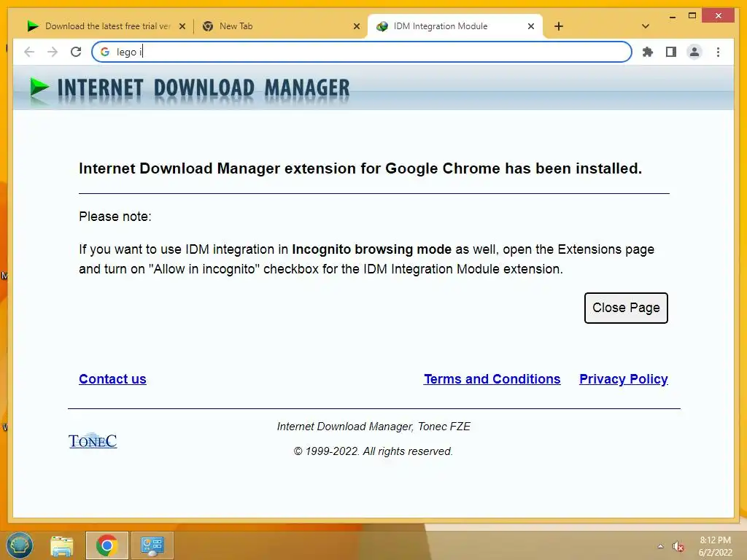Open the Privacy Policy link
This screenshot has width=747, height=560.
click(x=624, y=379)
